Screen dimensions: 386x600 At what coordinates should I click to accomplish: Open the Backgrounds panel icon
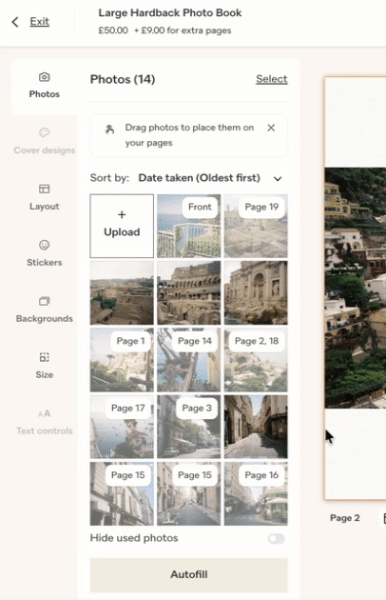pos(44,301)
